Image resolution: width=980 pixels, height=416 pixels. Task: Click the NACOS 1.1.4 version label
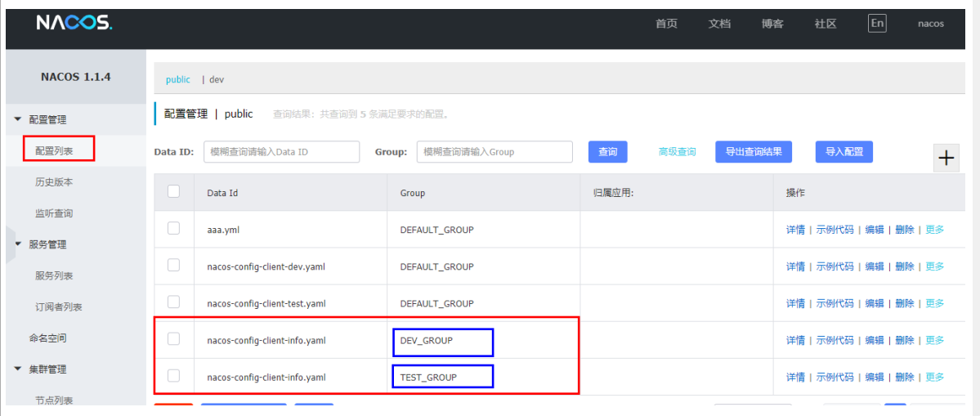tap(76, 77)
